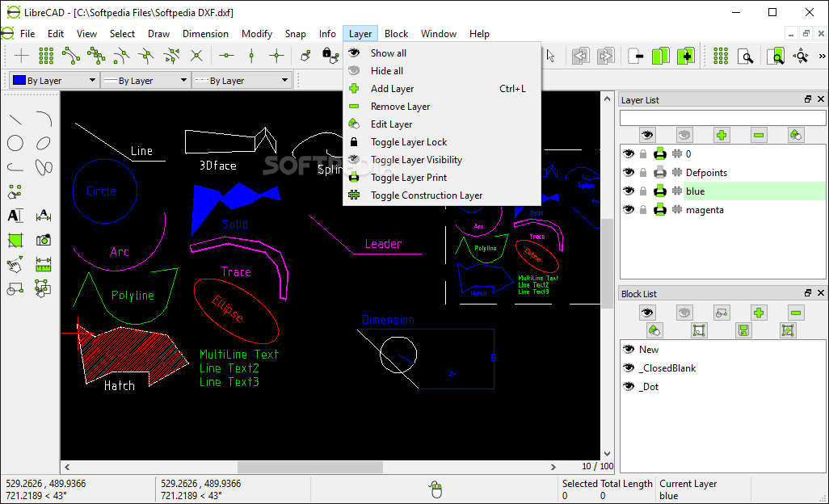829x504 pixels.
Task: Show all blocks button in Block List
Action: 646,313
